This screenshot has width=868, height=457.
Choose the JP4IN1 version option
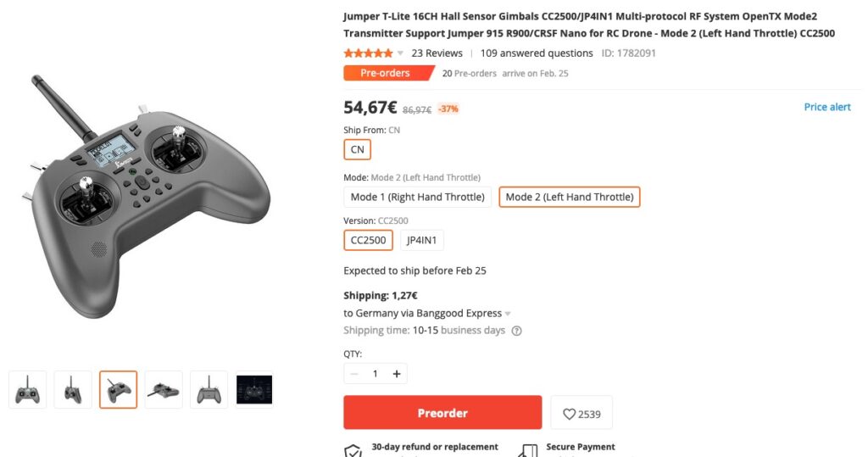pyautogui.click(x=421, y=240)
